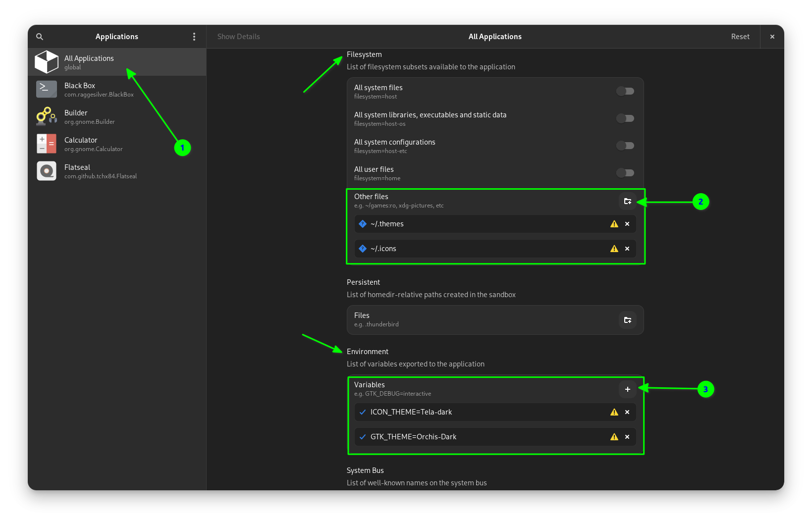Click the filesystem=host-etc subtitle

click(x=380, y=151)
